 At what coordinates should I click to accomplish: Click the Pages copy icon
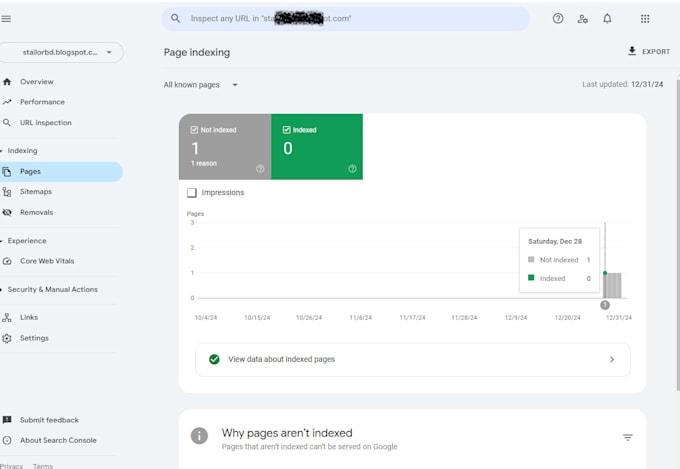7,172
